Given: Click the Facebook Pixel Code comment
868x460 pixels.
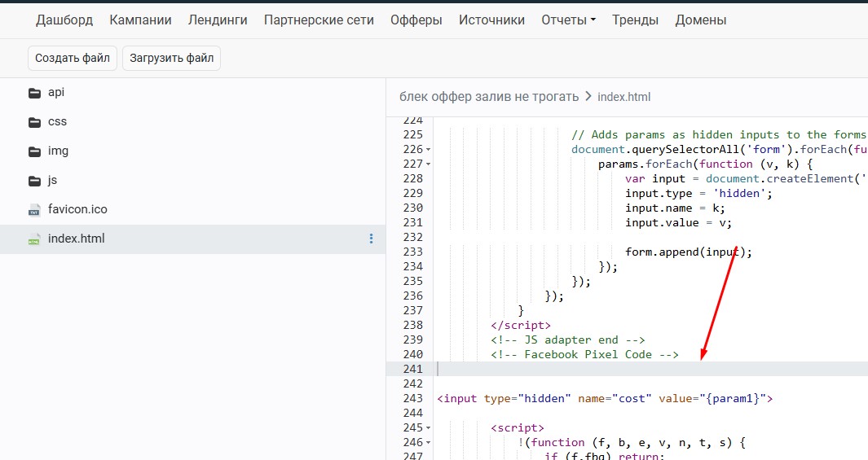Looking at the screenshot, I should pos(584,354).
